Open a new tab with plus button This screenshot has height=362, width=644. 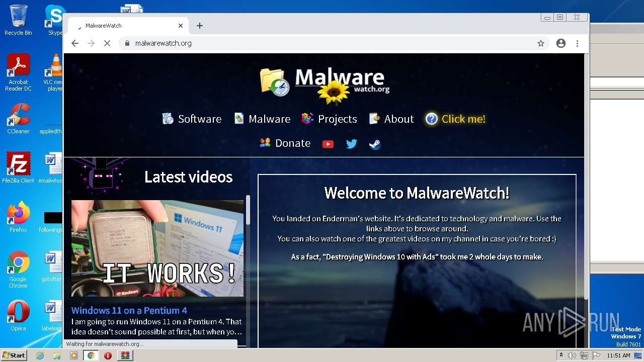[x=200, y=26]
